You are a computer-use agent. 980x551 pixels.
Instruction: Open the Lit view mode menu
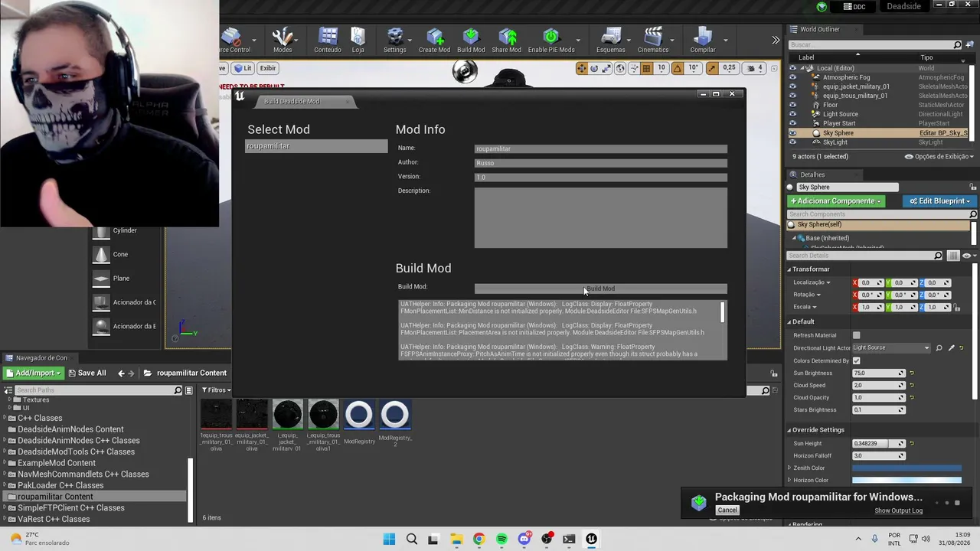243,68
